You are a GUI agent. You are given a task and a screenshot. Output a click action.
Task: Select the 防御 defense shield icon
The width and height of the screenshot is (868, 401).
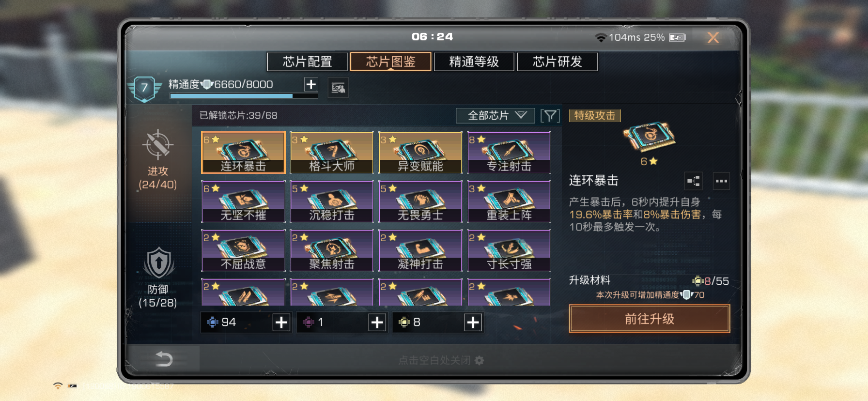click(x=158, y=263)
